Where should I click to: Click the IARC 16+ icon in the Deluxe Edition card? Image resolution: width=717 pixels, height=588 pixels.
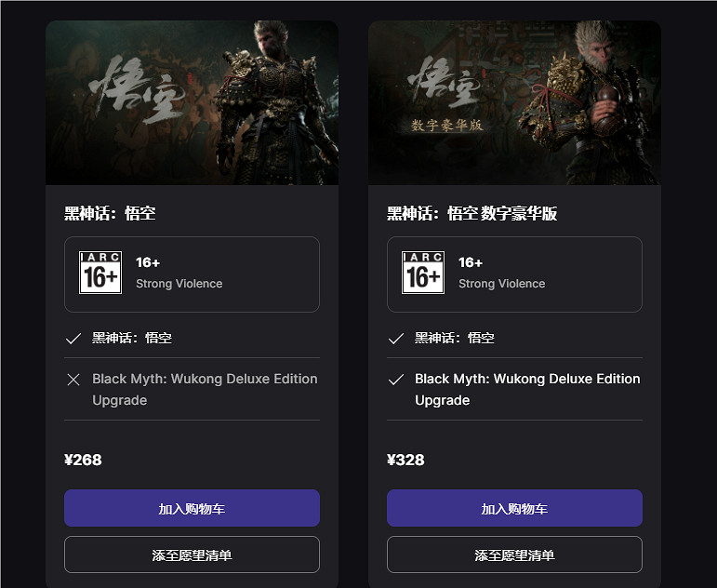423,273
